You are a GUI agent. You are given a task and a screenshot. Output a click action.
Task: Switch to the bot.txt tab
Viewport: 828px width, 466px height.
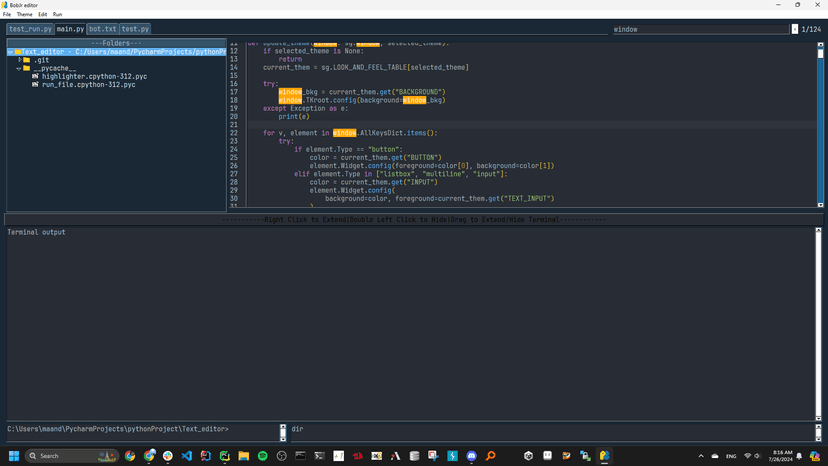point(102,29)
